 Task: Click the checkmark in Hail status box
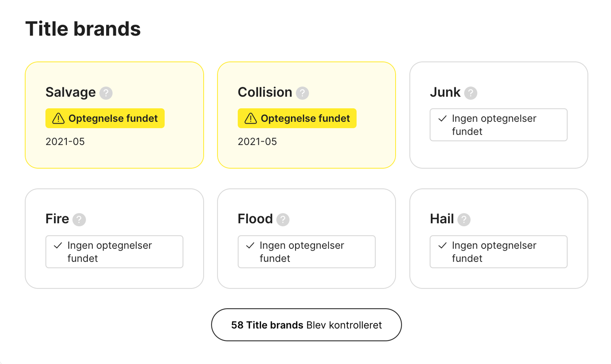pyautogui.click(x=442, y=245)
